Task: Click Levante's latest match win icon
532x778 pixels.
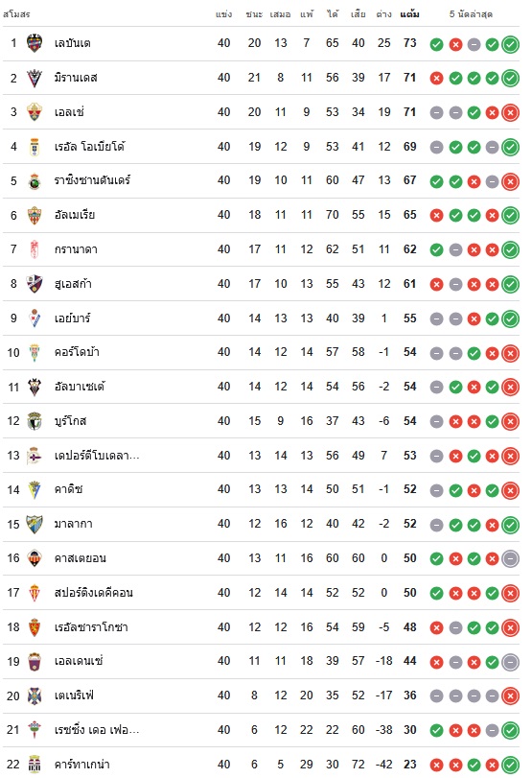Action: tap(510, 45)
